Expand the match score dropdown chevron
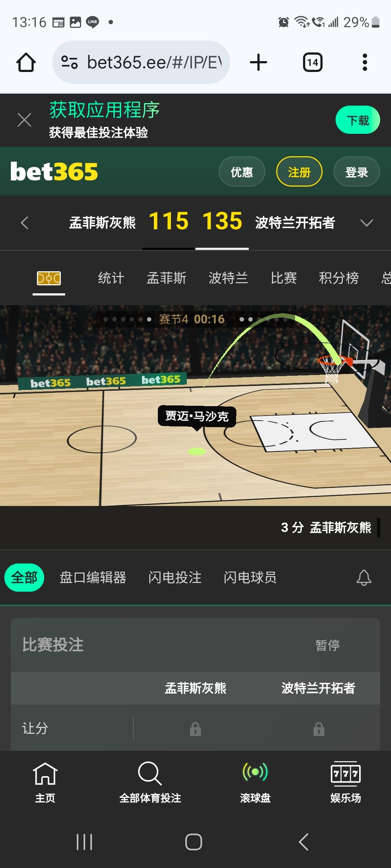Image resolution: width=391 pixels, height=868 pixels. point(367,223)
